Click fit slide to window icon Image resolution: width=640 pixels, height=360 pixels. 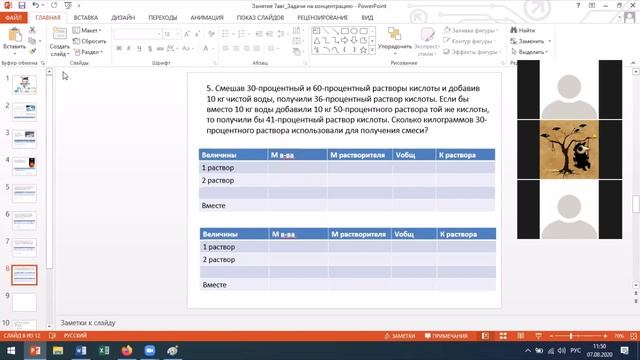(x=633, y=336)
